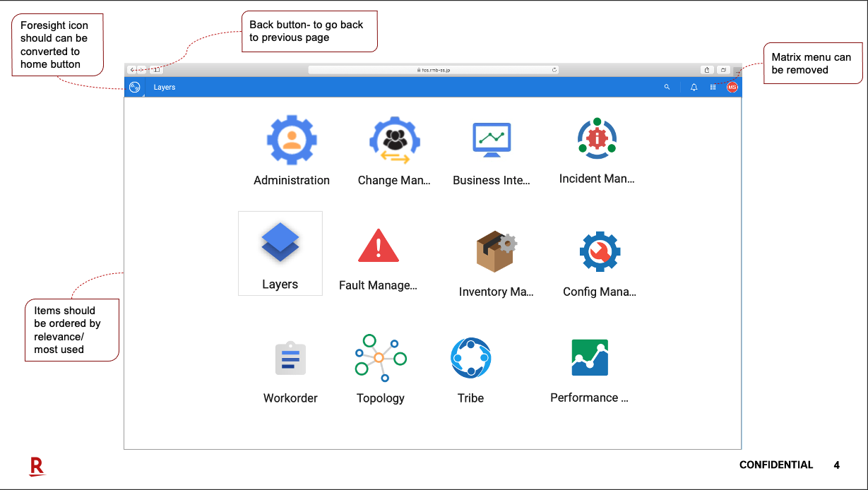Open the Performance chart icon
Image resolution: width=868 pixels, height=490 pixels.
pos(590,358)
